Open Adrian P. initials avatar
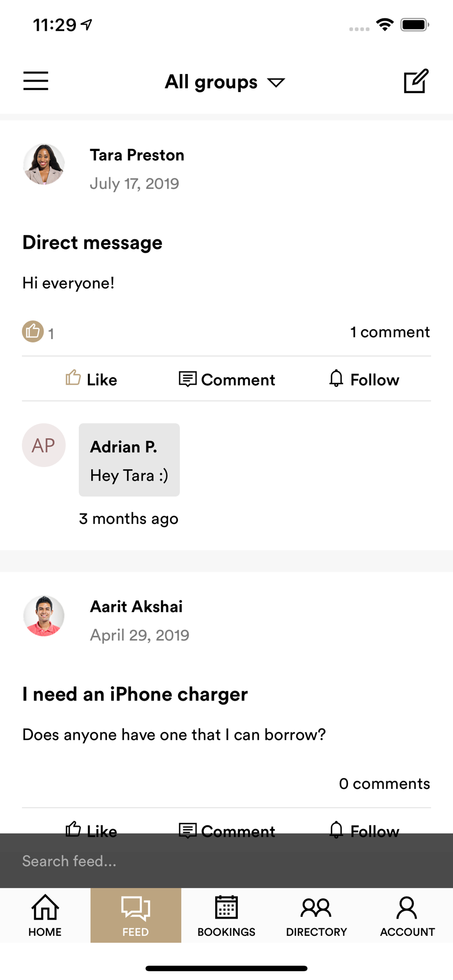 tap(44, 445)
